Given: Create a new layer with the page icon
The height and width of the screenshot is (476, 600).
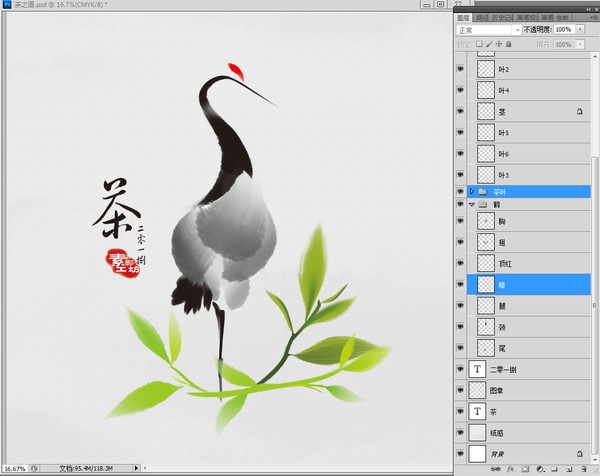Looking at the screenshot, I should (569, 469).
